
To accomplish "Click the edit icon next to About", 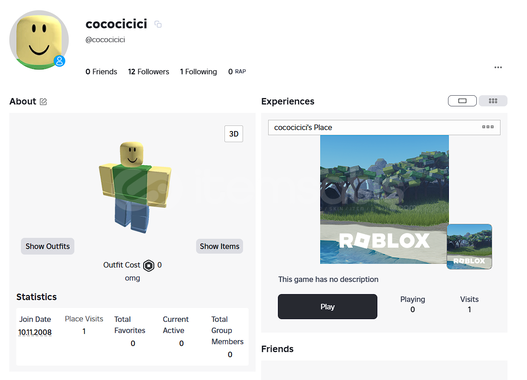I will point(43,101).
